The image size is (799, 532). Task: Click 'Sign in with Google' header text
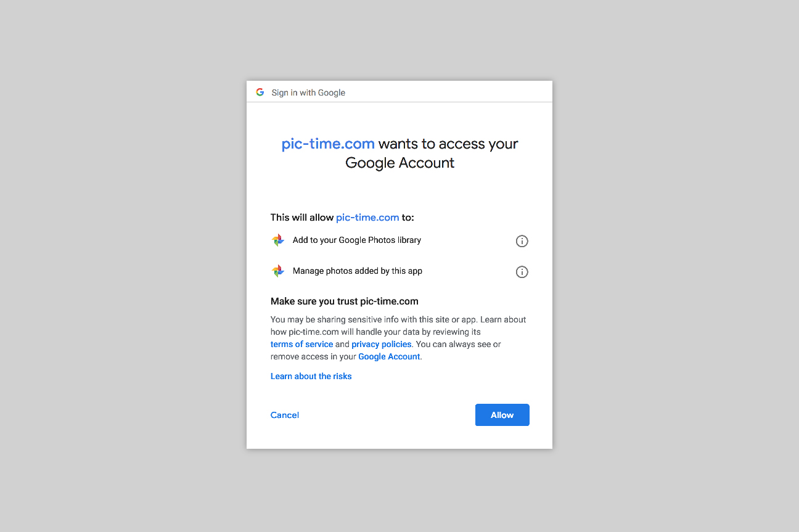pyautogui.click(x=308, y=92)
